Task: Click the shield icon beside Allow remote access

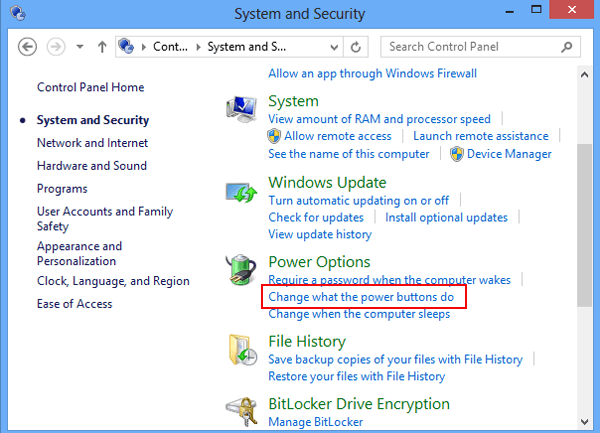Action: point(274,136)
